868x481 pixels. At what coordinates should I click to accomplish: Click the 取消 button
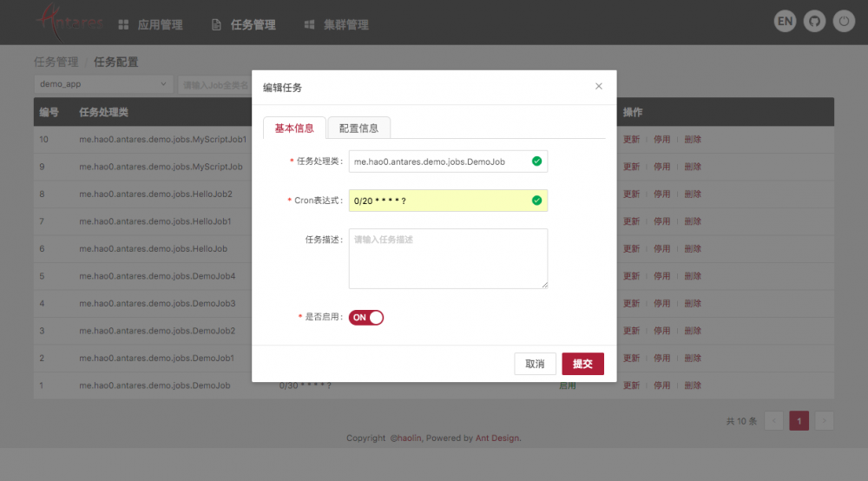point(535,364)
